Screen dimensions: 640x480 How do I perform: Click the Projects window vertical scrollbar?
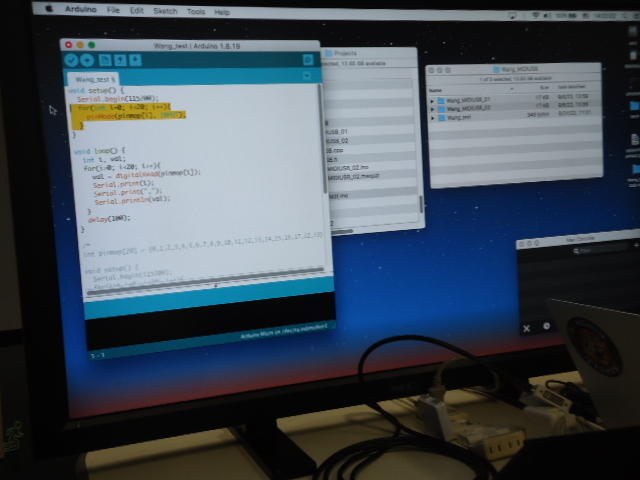point(421,204)
